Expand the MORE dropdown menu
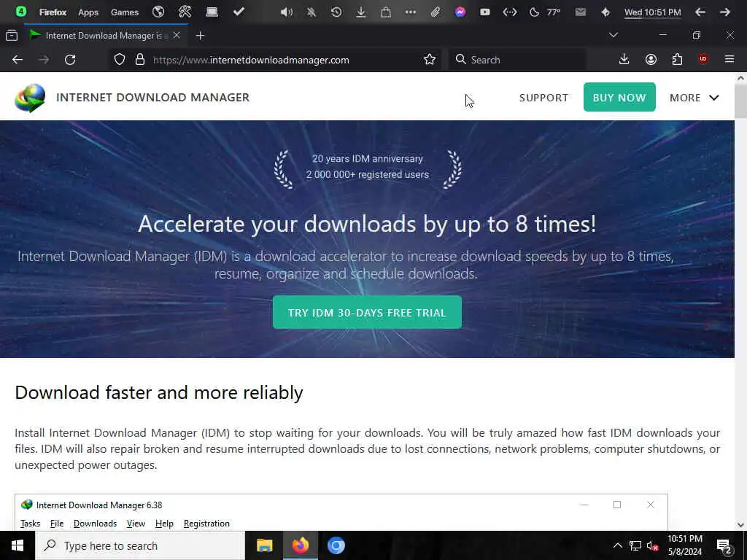 pyautogui.click(x=694, y=98)
